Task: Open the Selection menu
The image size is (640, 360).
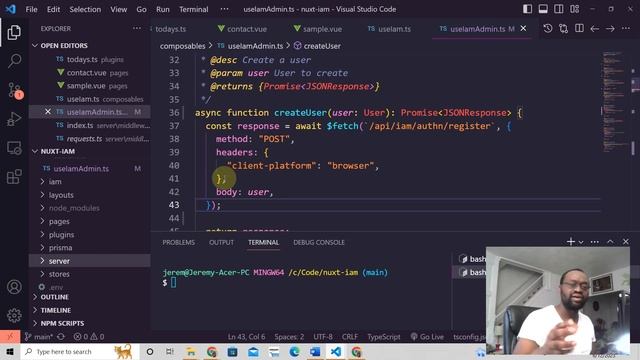Action: (85, 9)
